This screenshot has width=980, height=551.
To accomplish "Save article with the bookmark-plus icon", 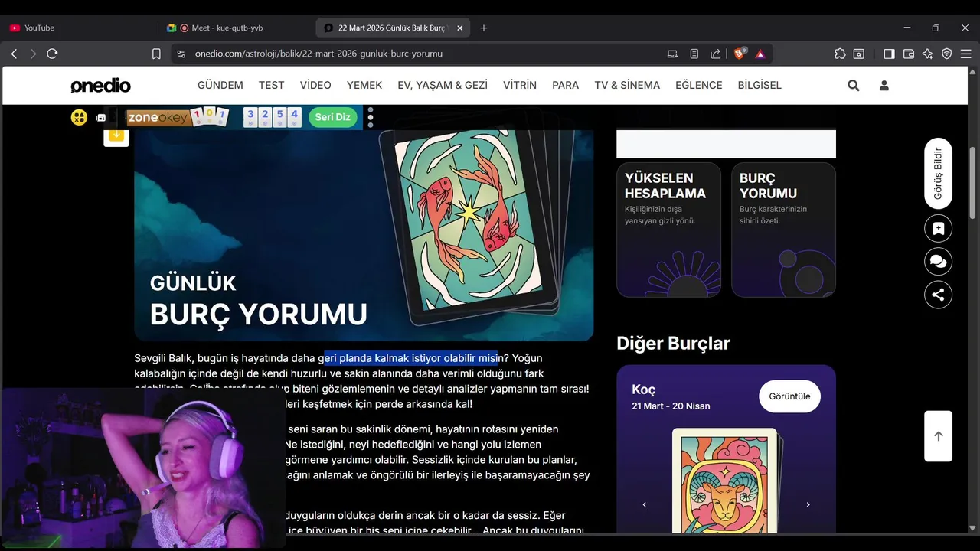I will click(x=938, y=228).
